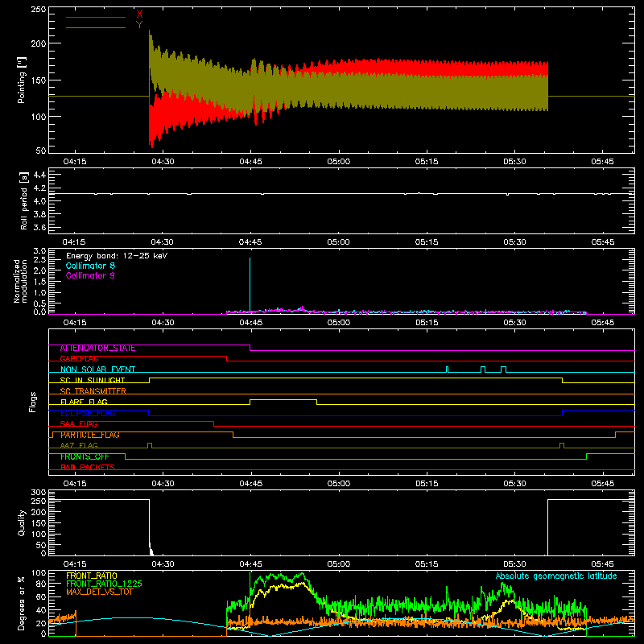The height and width of the screenshot is (644, 644).
Task: Click 04:45 time label under modulation panel
Action: coord(250,323)
